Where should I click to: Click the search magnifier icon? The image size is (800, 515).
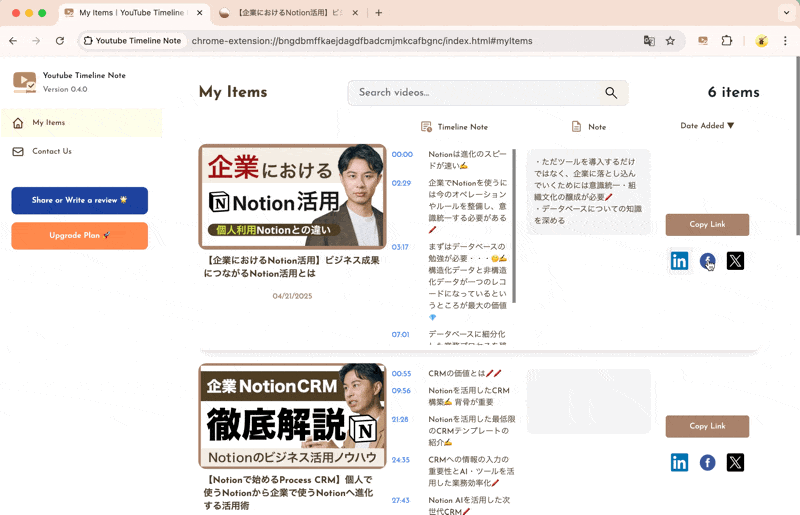(611, 93)
